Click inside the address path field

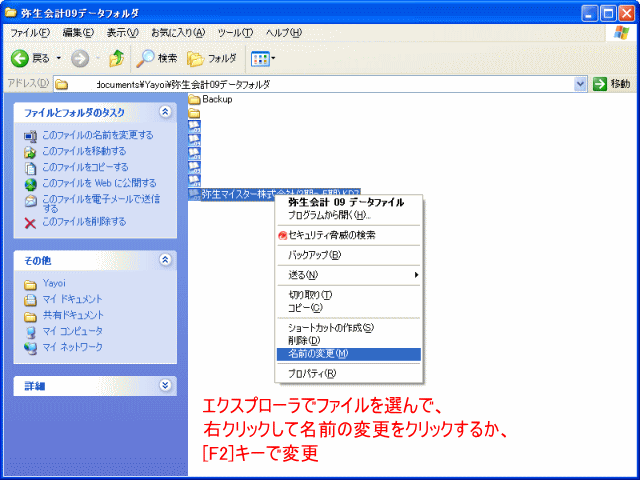[x=318, y=84]
